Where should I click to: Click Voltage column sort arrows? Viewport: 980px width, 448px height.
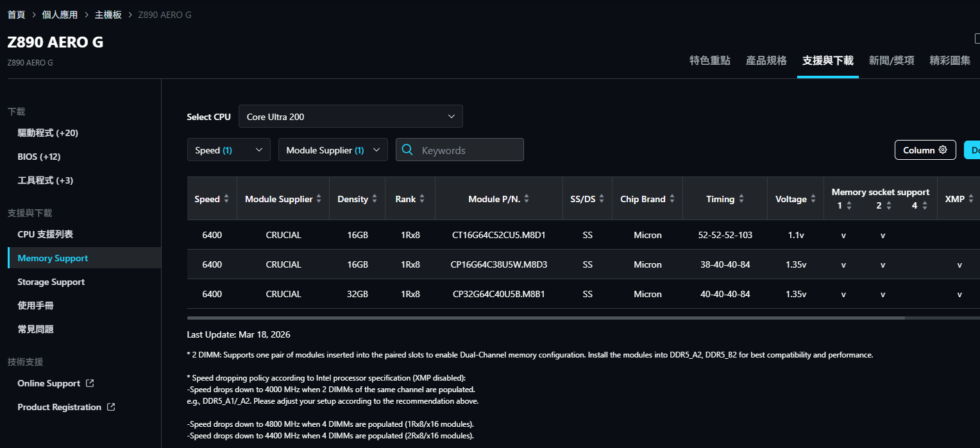click(x=813, y=199)
